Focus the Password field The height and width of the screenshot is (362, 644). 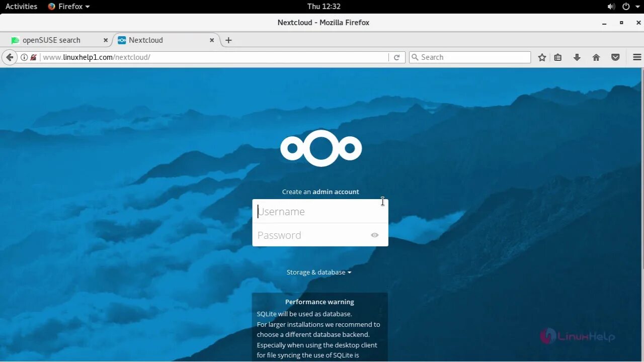(320, 235)
